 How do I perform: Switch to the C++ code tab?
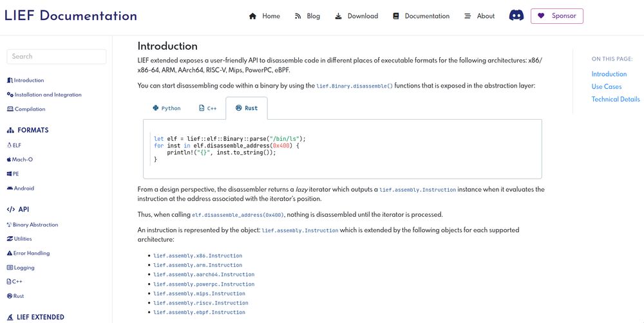pos(208,108)
